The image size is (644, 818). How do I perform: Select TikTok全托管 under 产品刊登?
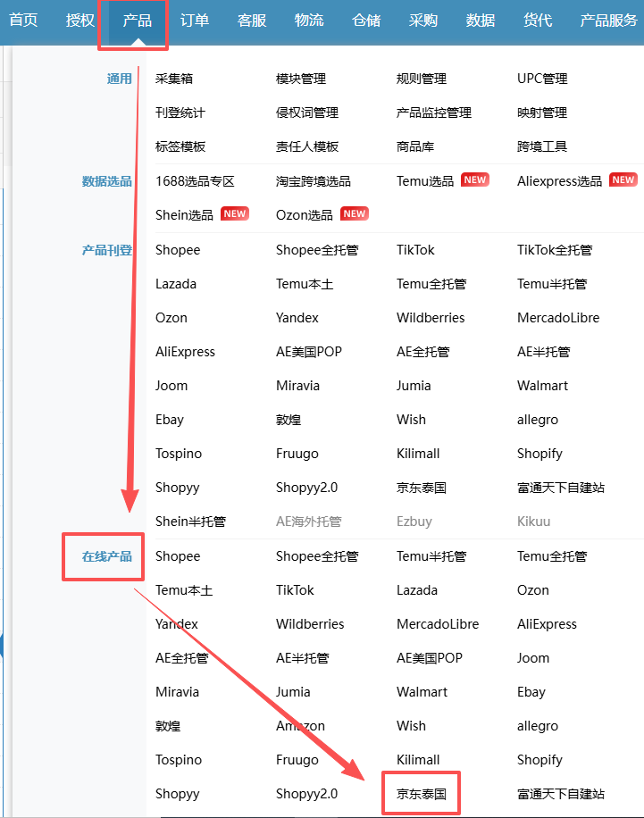point(554,250)
